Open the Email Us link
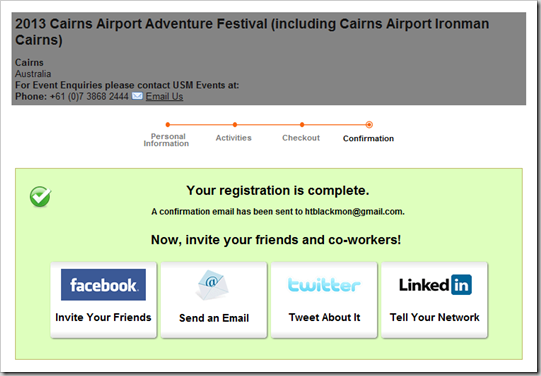The width and height of the screenshot is (541, 376). point(164,96)
